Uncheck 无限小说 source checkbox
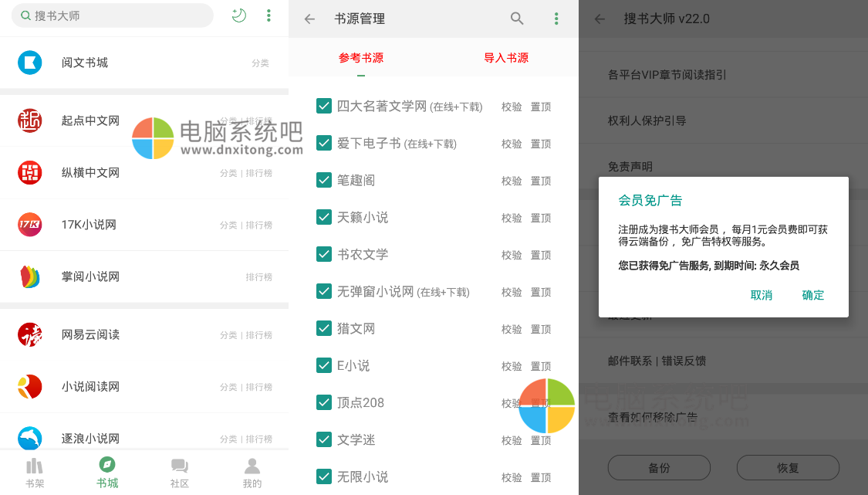The height and width of the screenshot is (495, 868). (x=324, y=476)
